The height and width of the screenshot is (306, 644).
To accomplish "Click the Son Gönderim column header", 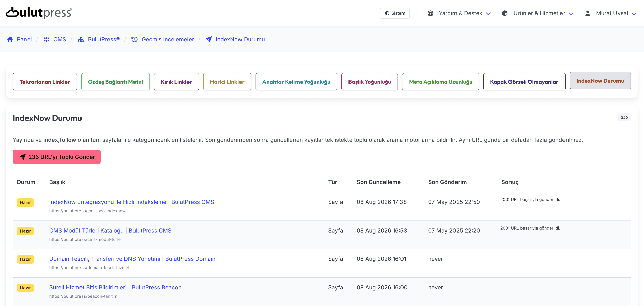I will (x=447, y=182).
